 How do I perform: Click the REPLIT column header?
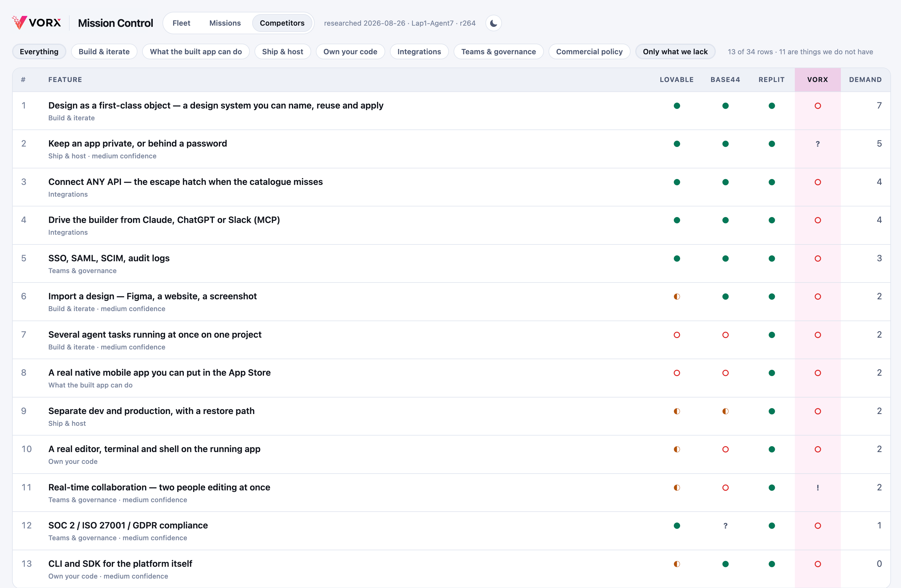772,80
